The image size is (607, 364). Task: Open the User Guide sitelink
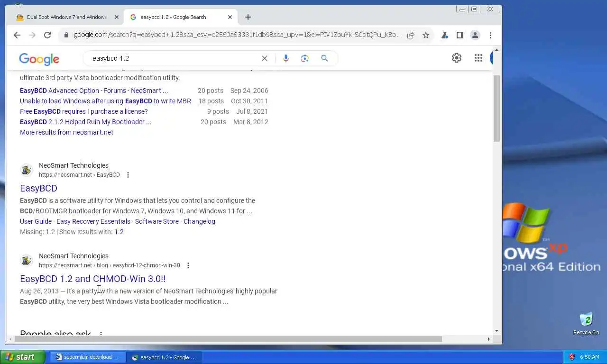[36, 221]
